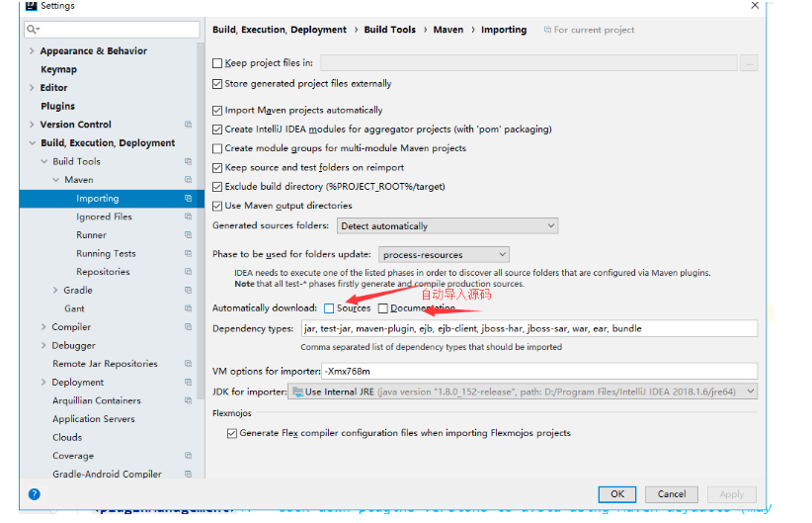Click browse button for project files path
Image resolution: width=812 pixels, height=523 pixels.
pyautogui.click(x=749, y=63)
